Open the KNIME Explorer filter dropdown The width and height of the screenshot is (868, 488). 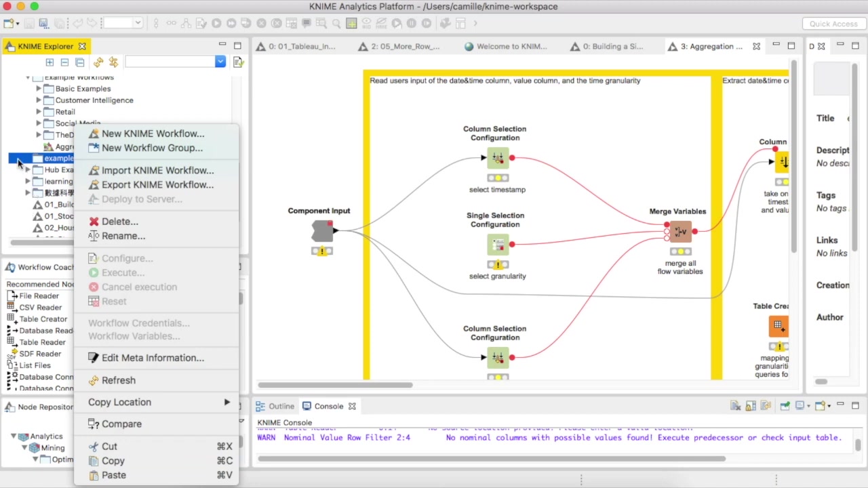[x=220, y=62]
